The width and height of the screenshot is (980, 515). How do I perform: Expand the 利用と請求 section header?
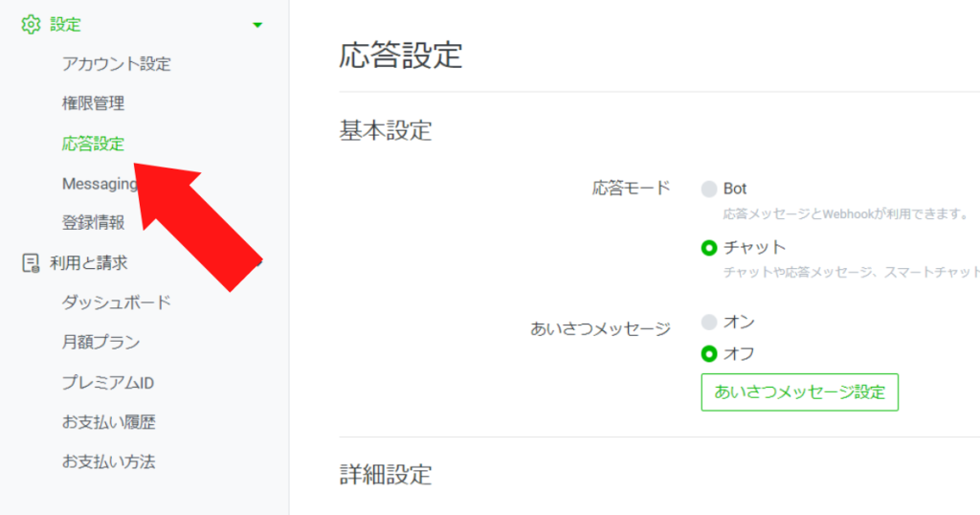click(x=88, y=263)
